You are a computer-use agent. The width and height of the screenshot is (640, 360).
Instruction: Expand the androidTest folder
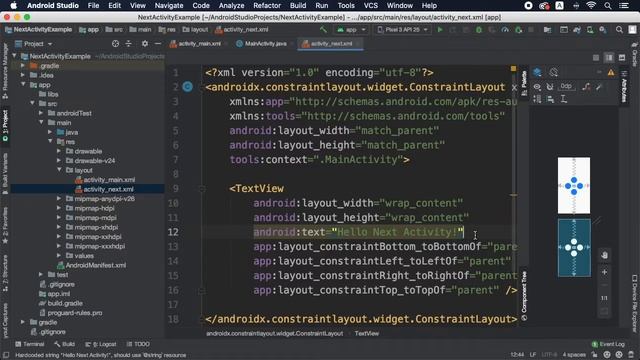[x=41, y=113]
